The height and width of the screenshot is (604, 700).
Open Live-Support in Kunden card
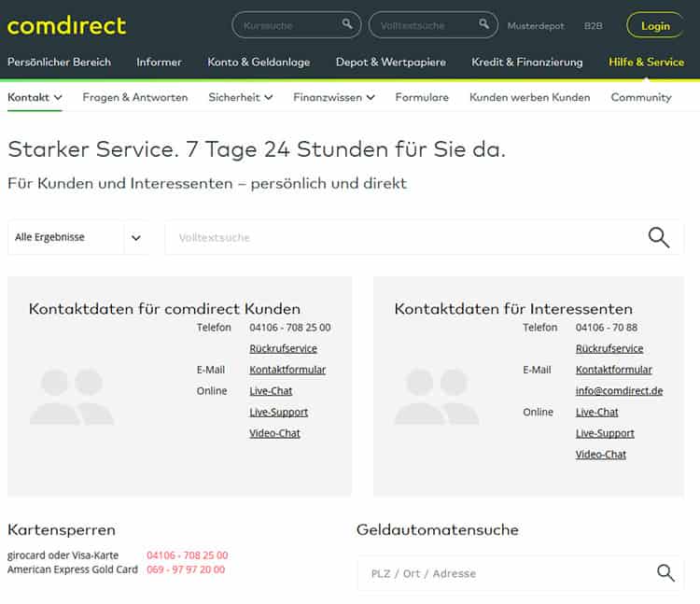pyautogui.click(x=278, y=412)
